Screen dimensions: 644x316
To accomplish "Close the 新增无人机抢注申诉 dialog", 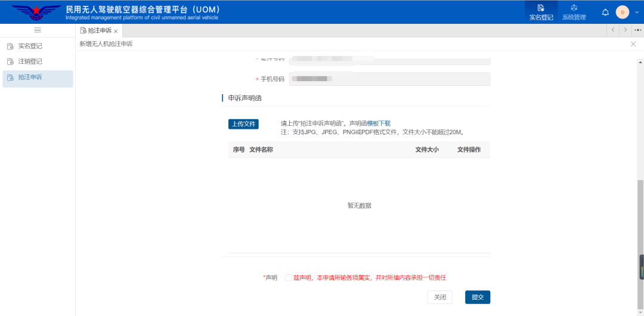I will (633, 44).
